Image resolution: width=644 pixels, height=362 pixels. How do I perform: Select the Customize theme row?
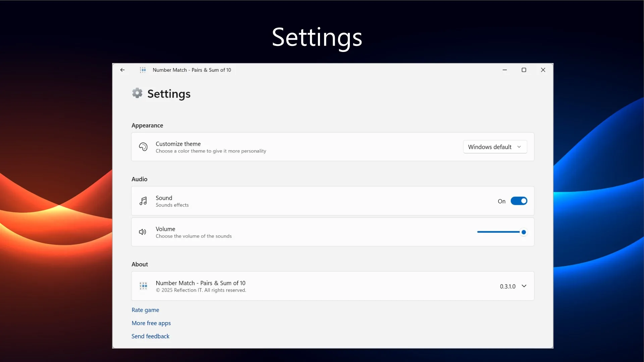pos(333,147)
